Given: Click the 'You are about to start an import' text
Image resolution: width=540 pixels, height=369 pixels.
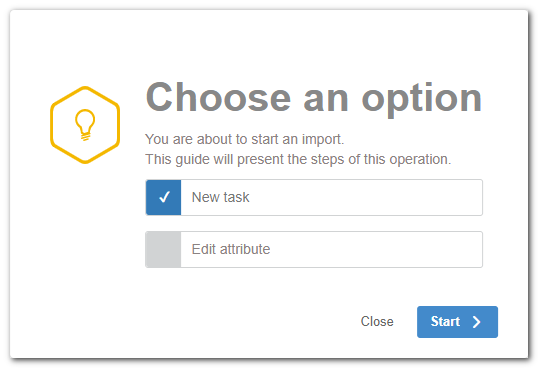Looking at the screenshot, I should point(245,140).
